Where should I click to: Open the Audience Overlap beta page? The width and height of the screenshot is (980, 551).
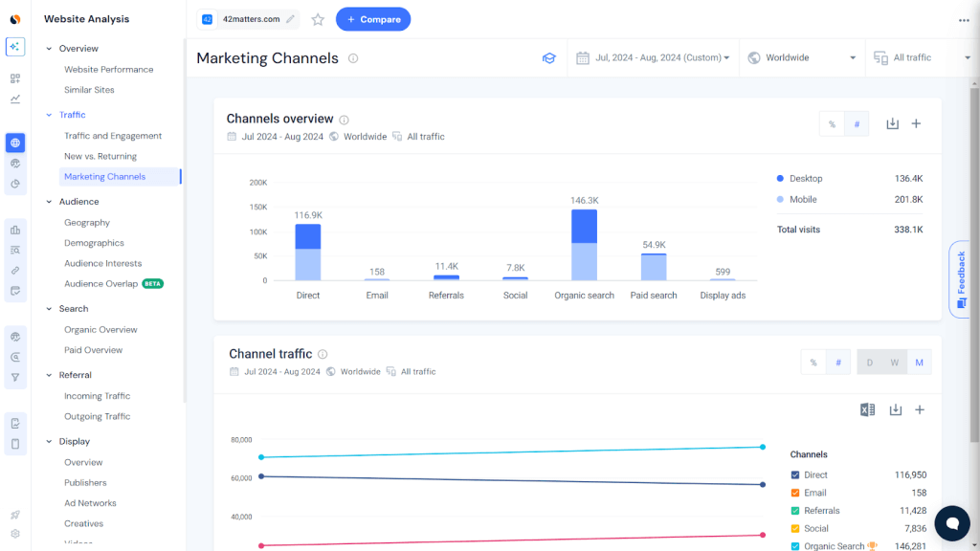tap(100, 283)
